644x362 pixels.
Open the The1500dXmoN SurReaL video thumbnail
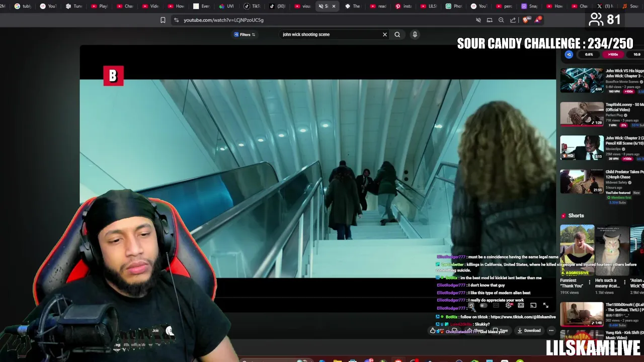click(x=582, y=314)
